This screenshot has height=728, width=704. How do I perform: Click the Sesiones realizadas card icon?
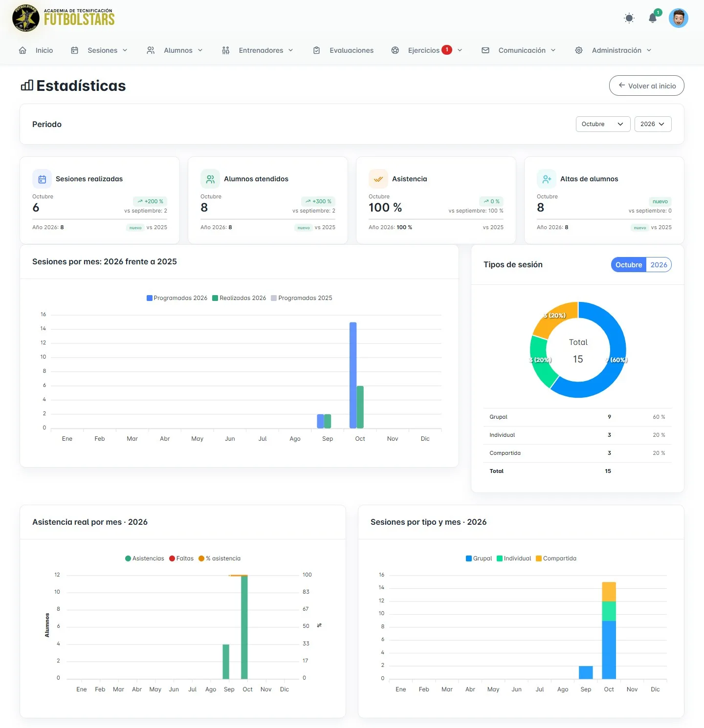[42, 179]
